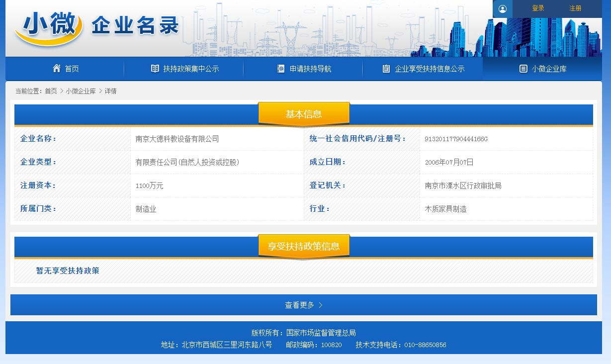Click the open book policy icon
Image resolution: width=611 pixels, height=364 pixels.
pos(155,69)
